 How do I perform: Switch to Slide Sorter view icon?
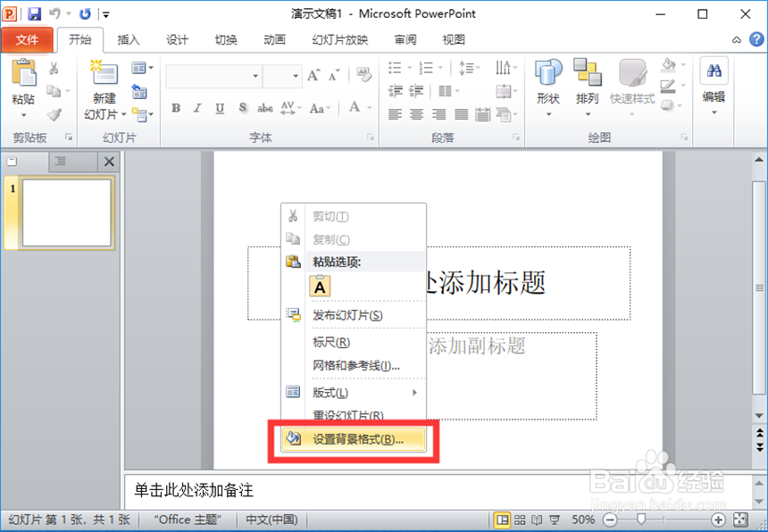520,520
